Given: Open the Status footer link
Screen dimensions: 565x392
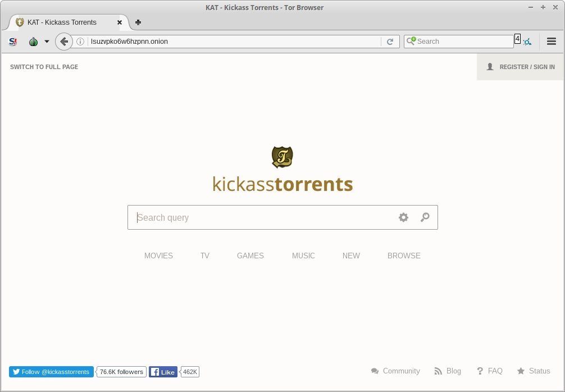Looking at the screenshot, I should 534,371.
